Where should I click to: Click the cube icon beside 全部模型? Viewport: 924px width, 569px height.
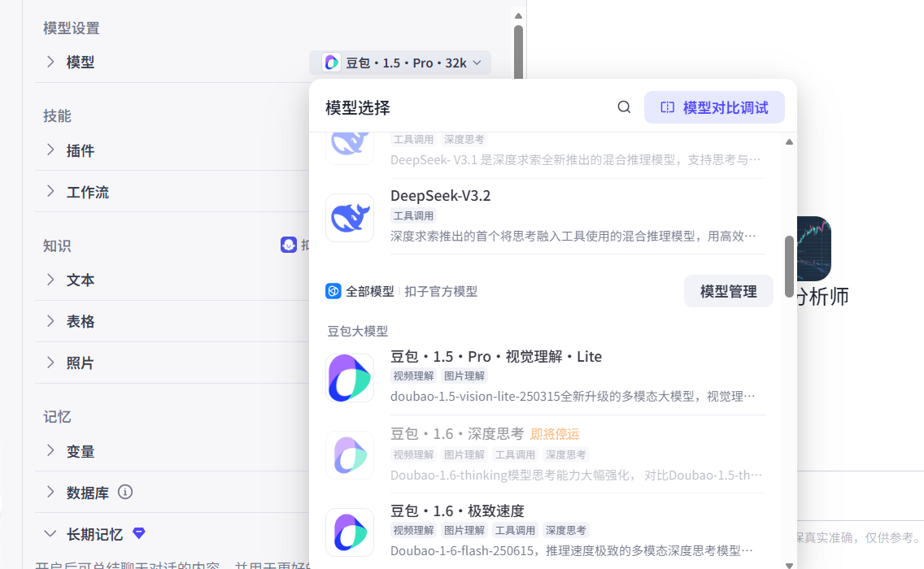(333, 291)
